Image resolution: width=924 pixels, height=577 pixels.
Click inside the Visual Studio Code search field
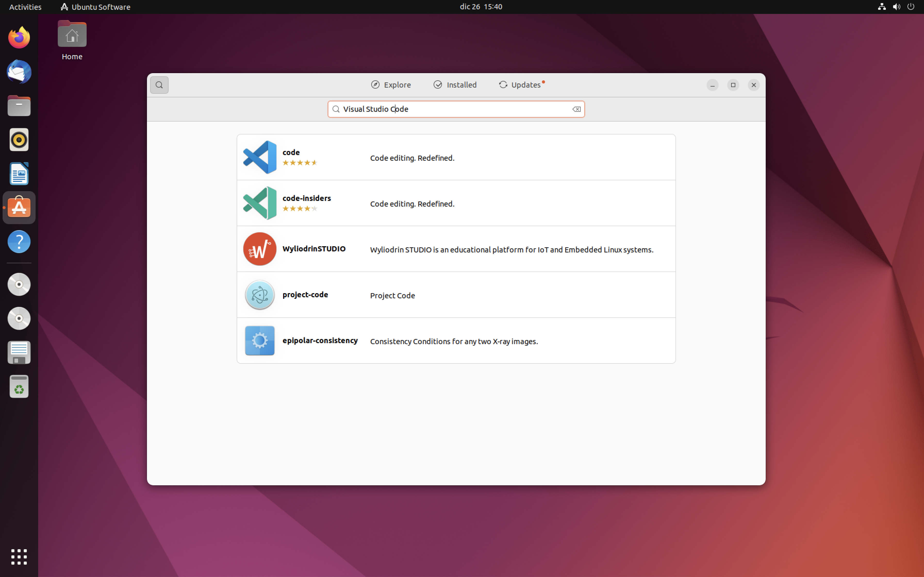[454, 109]
